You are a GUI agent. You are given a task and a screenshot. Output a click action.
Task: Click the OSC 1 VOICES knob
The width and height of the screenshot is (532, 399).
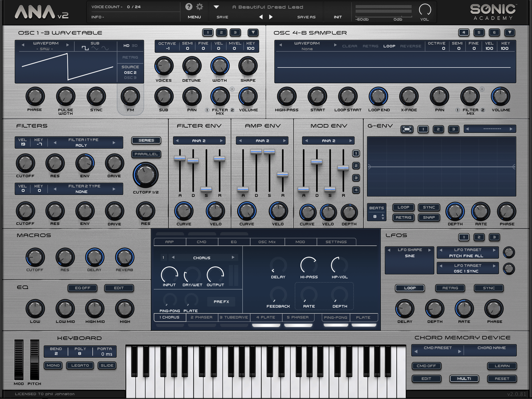coord(164,66)
